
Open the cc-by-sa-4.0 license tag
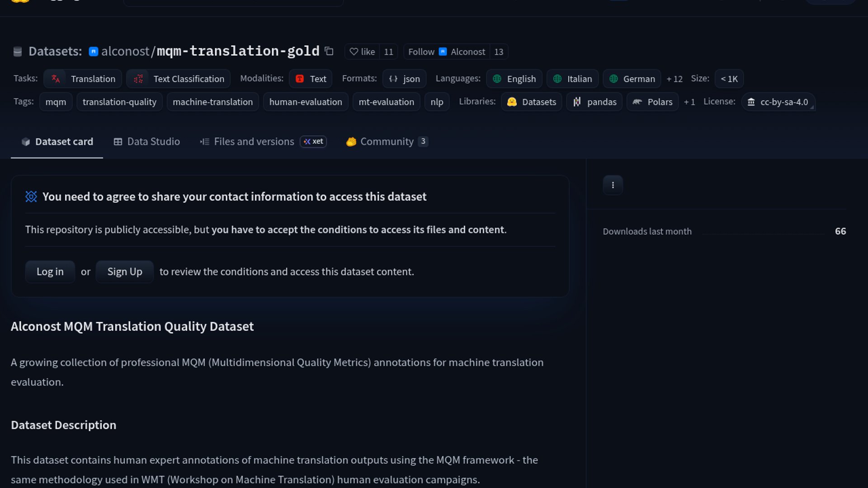click(x=778, y=102)
